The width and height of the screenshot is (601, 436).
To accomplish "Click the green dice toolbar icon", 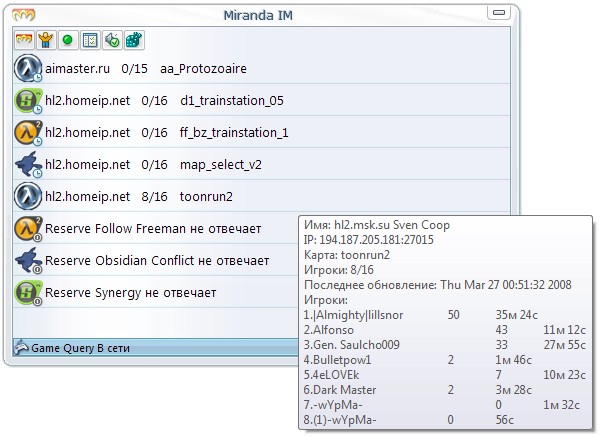I will pyautogui.click(x=134, y=40).
